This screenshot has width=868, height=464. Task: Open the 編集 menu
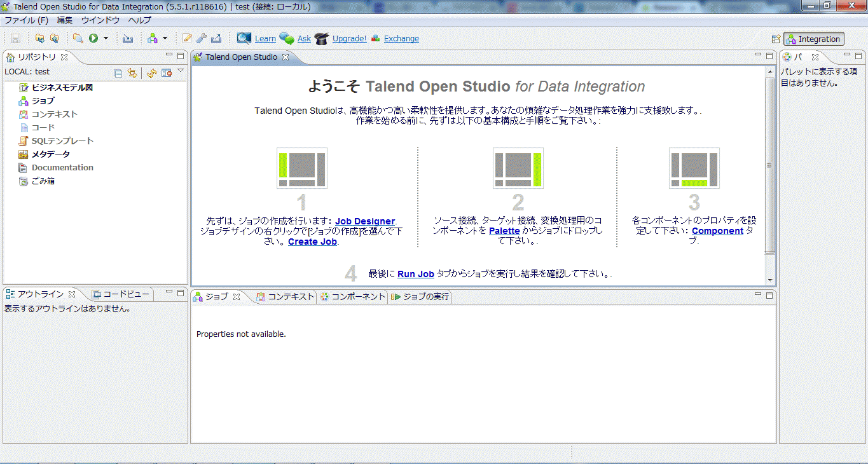pos(65,20)
